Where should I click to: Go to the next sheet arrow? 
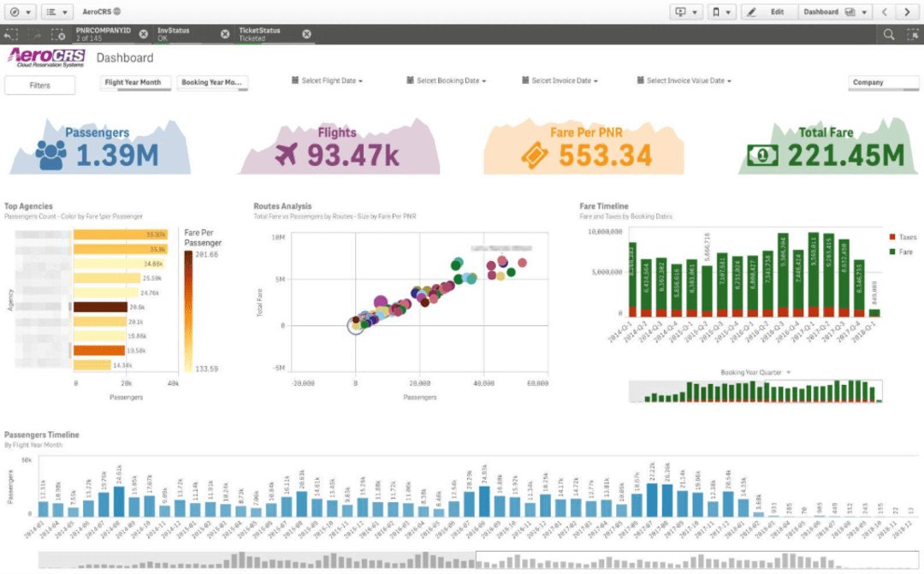(908, 12)
